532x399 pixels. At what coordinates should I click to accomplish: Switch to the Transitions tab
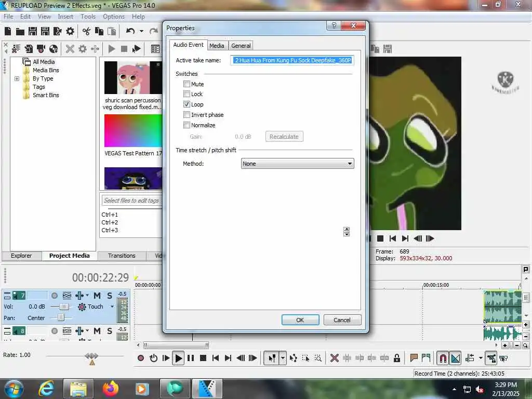point(122,256)
